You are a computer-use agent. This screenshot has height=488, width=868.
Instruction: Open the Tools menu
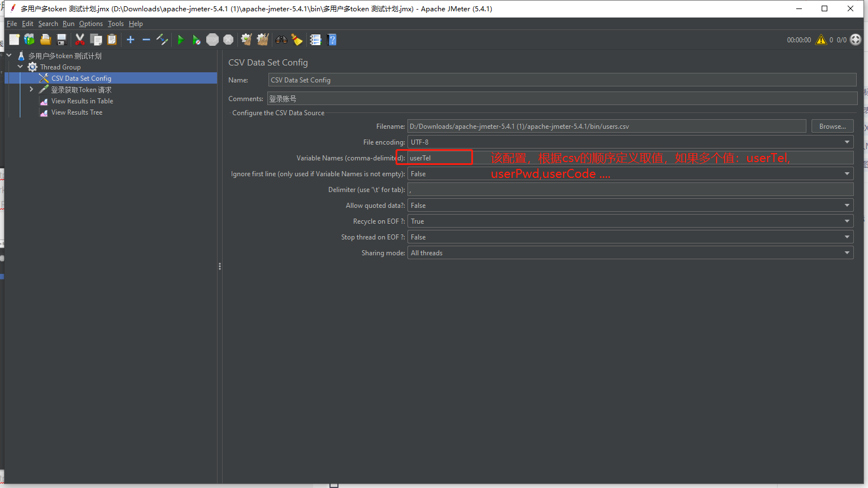[116, 24]
